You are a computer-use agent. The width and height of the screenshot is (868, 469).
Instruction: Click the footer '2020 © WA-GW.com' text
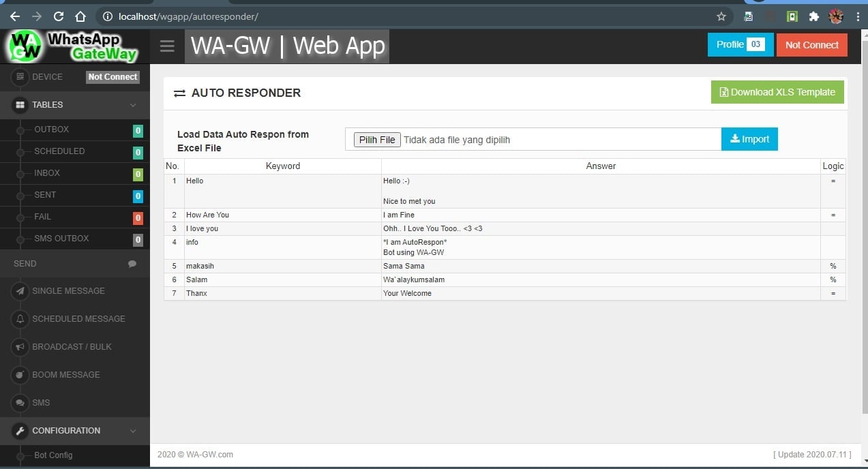(x=195, y=455)
